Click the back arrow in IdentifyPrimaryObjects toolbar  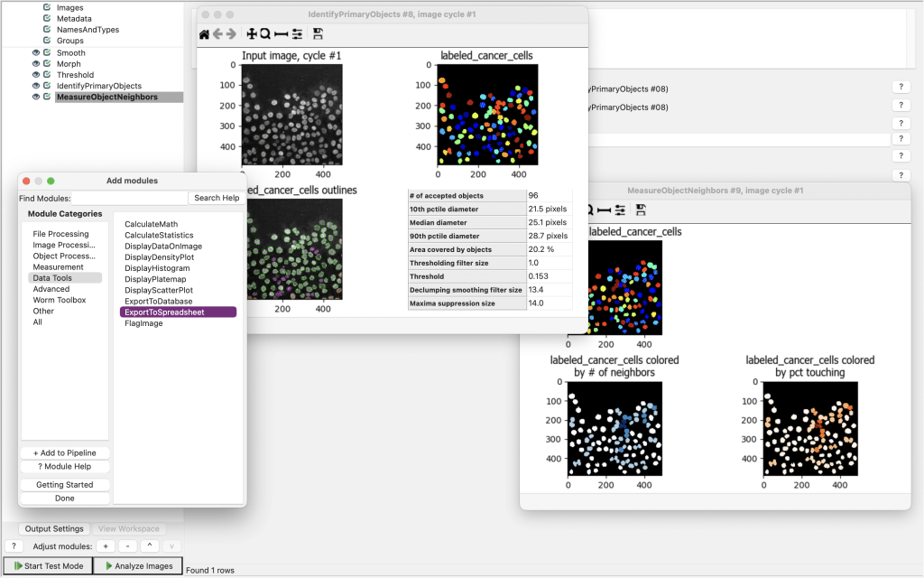pyautogui.click(x=217, y=34)
